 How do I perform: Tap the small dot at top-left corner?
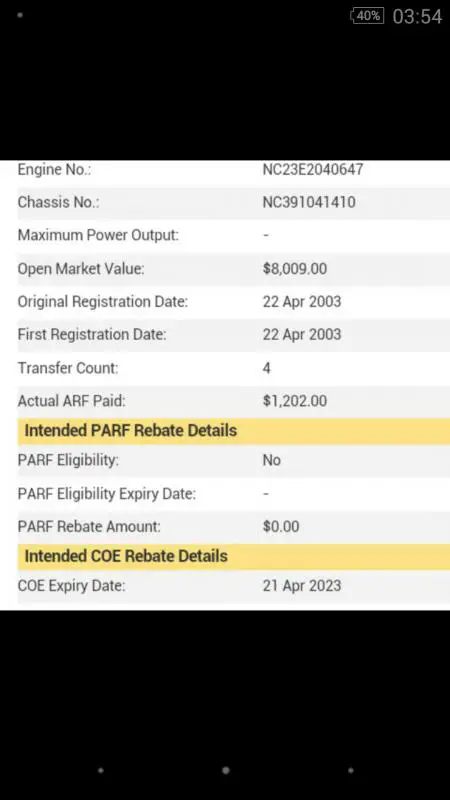click(x=20, y=15)
